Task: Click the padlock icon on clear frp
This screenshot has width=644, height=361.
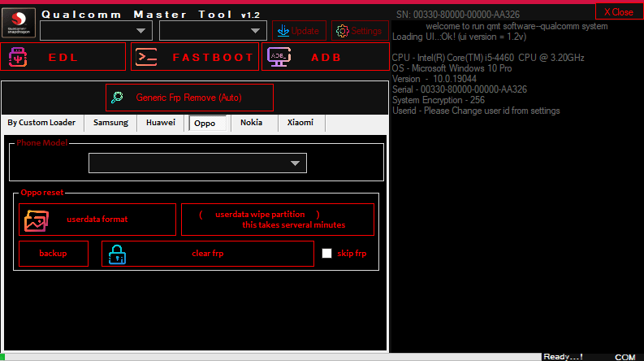Action: 117,254
